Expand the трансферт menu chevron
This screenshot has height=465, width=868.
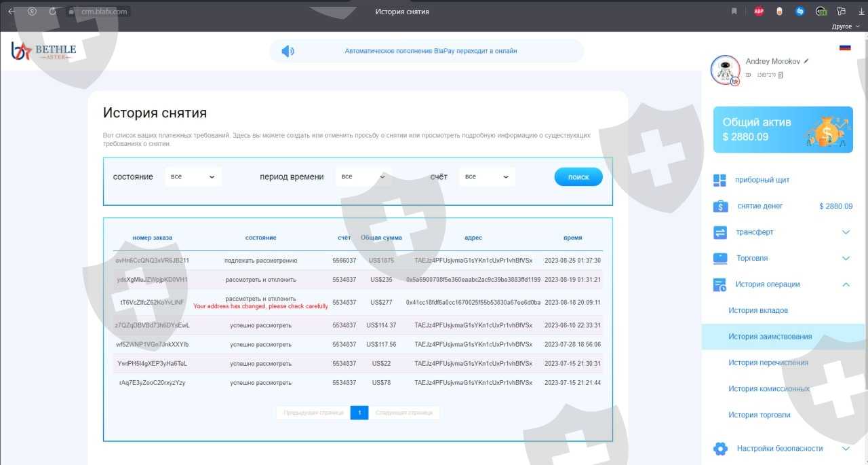[x=846, y=232]
